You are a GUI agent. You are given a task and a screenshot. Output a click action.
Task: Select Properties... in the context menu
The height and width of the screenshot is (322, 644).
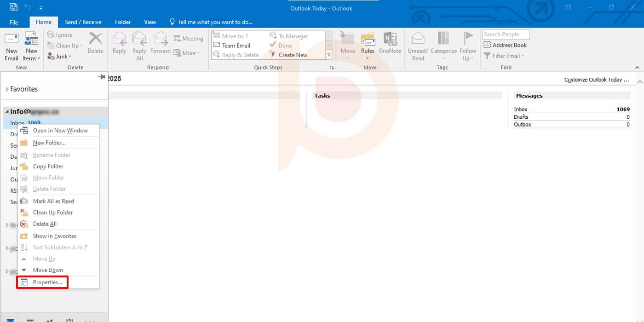pyautogui.click(x=47, y=282)
